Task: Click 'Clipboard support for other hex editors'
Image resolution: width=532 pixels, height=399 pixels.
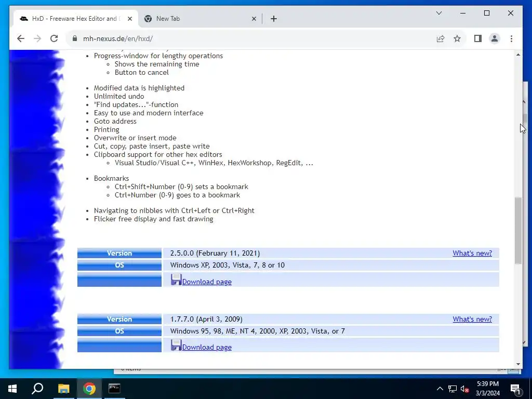Action: tap(158, 154)
